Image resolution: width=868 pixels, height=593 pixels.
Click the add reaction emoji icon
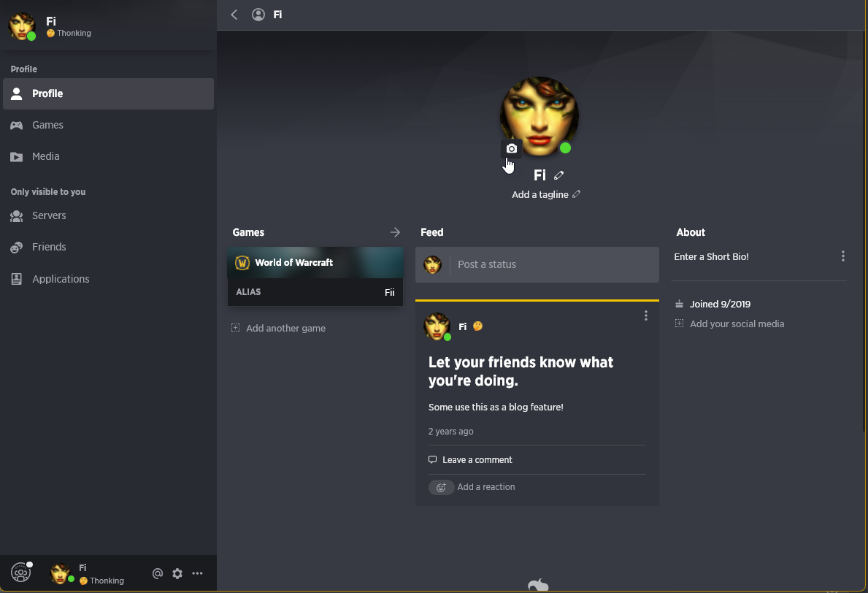[441, 487]
